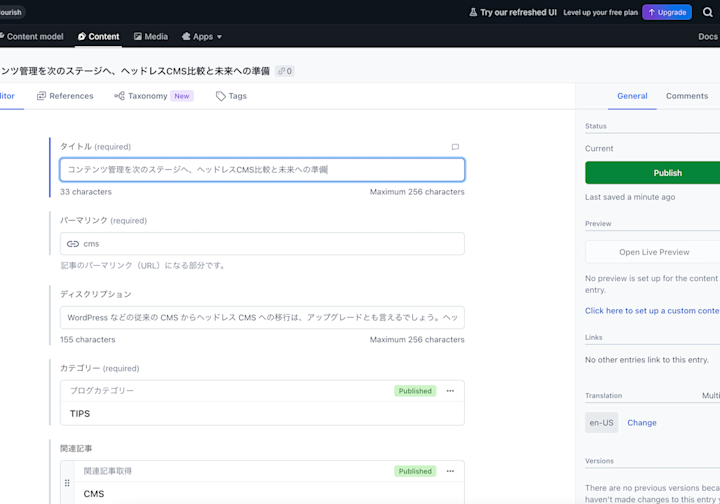720x504 pixels.
Task: Select the Content navigation tab
Action: 98,36
